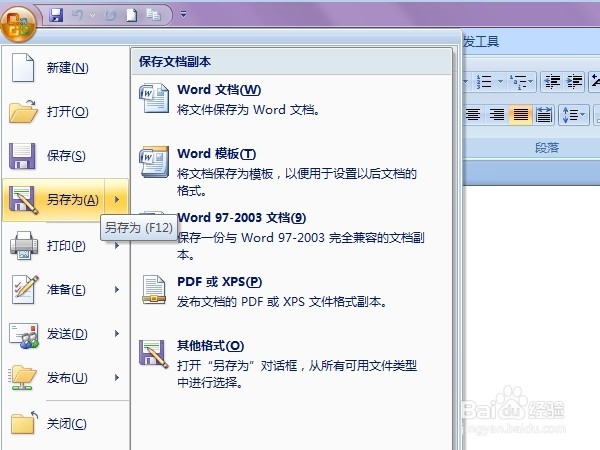Expand the 发布(U) submenu arrow
The width and height of the screenshot is (600, 450).
tap(117, 378)
